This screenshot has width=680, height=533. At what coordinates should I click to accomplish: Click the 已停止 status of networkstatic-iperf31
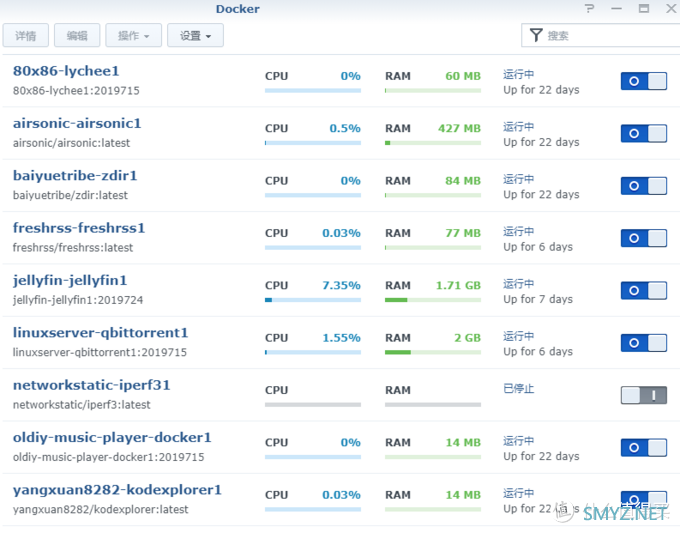519,389
